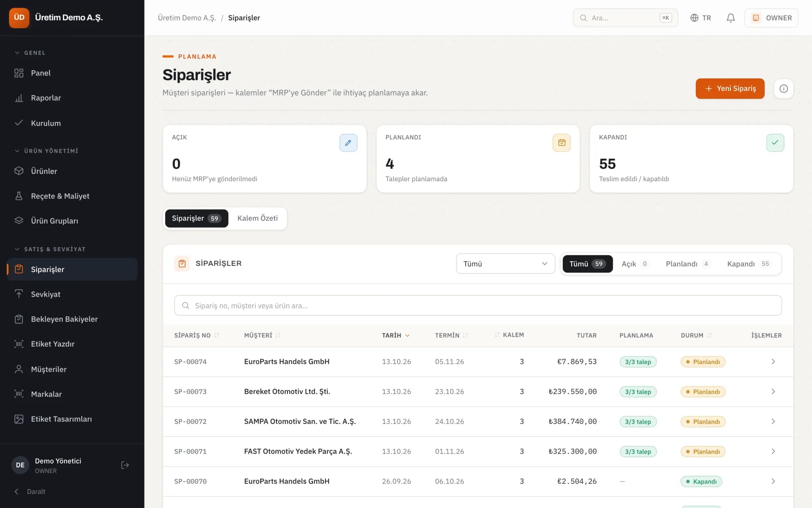Open Siparişler in the sidebar menu

72,269
